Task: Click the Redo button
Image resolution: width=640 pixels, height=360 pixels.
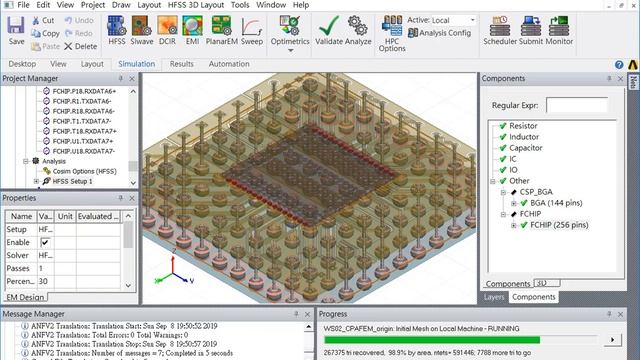Action: (78, 33)
